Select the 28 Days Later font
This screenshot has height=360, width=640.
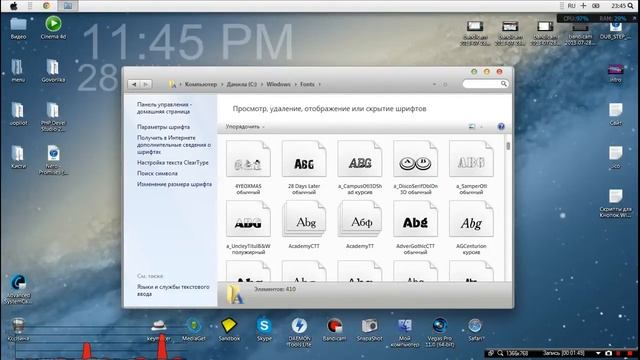pos(304,167)
